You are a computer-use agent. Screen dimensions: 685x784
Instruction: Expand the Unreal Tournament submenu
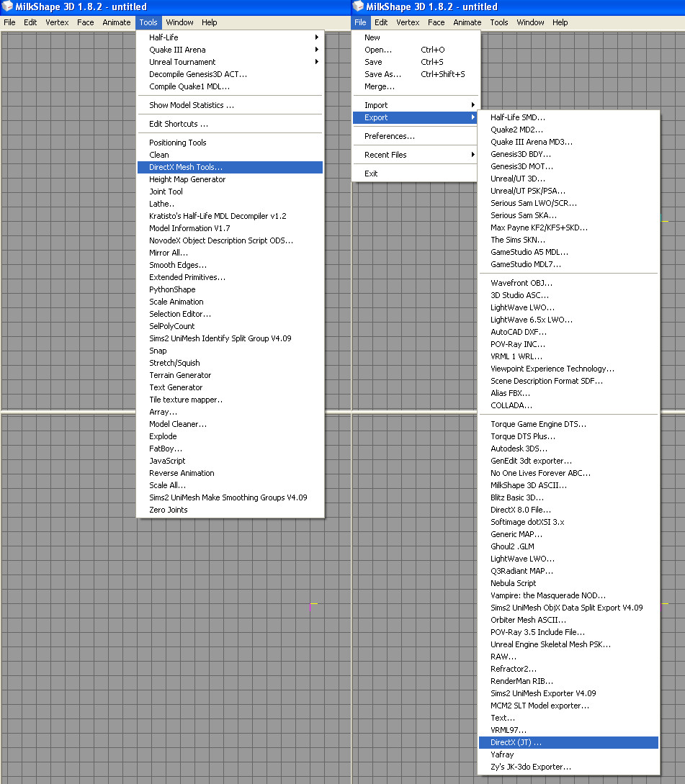[230, 62]
